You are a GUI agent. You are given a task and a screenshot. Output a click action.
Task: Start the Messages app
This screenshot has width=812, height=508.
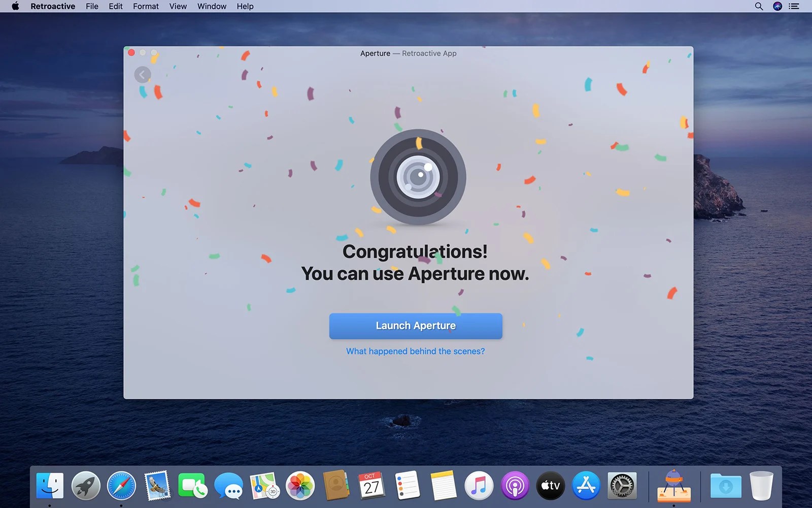tap(228, 485)
